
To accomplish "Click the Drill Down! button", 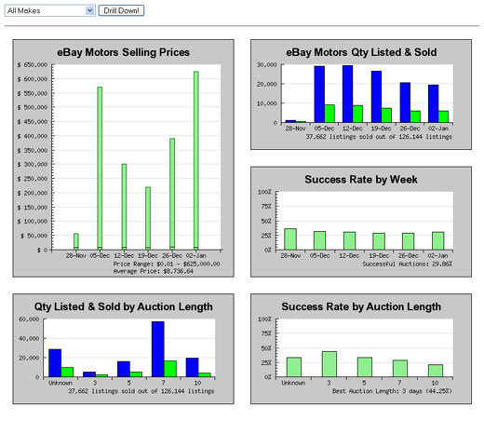I will pyautogui.click(x=121, y=10).
